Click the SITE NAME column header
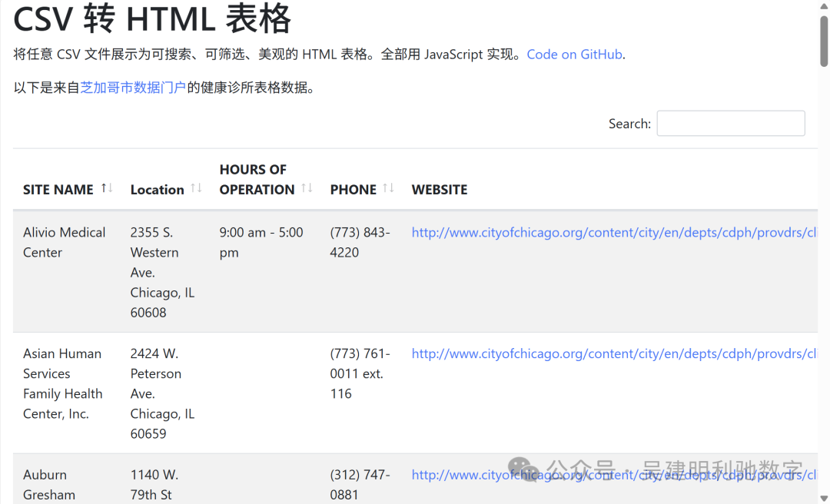The height and width of the screenshot is (504, 830). pyautogui.click(x=68, y=180)
